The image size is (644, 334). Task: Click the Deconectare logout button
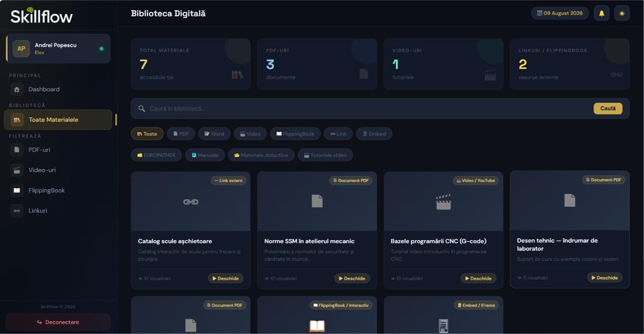tap(58, 322)
